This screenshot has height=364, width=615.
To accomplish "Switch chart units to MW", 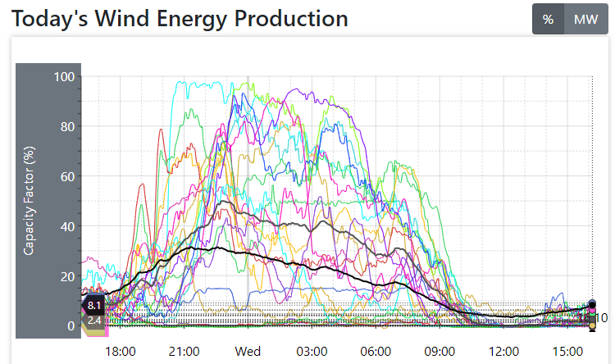I will tap(585, 20).
